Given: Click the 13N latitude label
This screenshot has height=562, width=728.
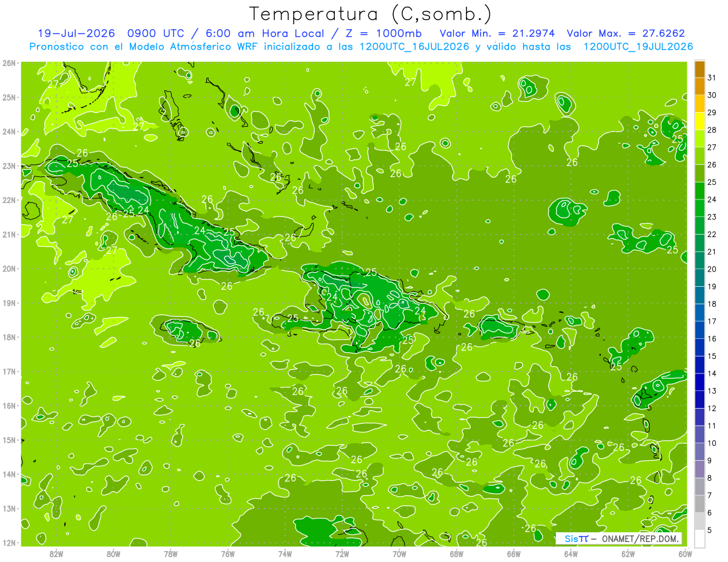Looking at the screenshot, I should pyautogui.click(x=9, y=508).
